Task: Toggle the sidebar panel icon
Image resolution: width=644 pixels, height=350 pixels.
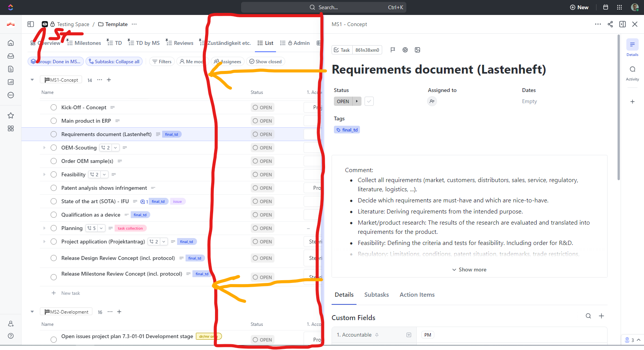Action: pyautogui.click(x=31, y=24)
